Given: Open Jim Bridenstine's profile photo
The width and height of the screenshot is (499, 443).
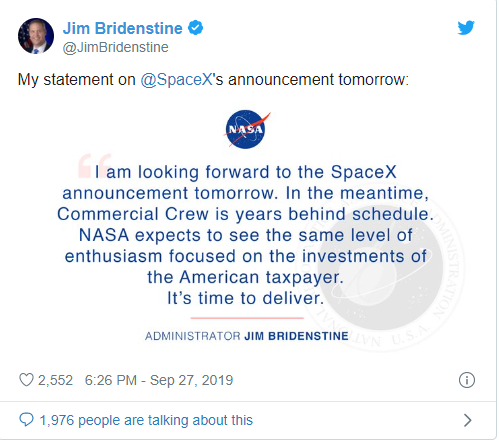Looking at the screenshot, I should pos(36,36).
